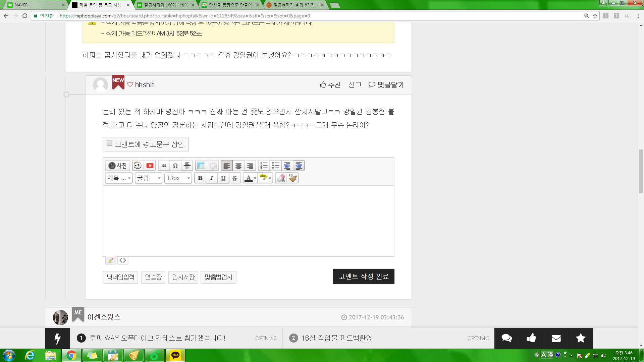The image size is (644, 362).
Task: Switch to the NAVER browser tab
Action: (x=34, y=5)
